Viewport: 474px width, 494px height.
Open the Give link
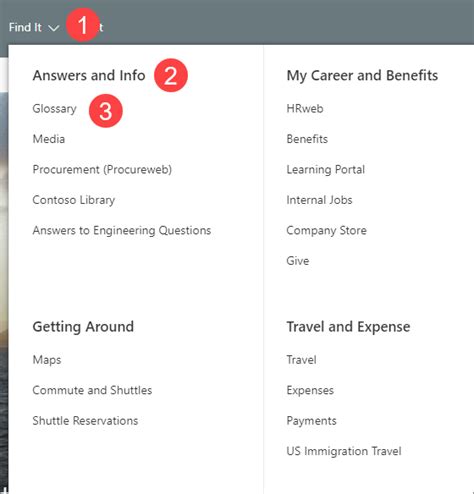(x=298, y=261)
